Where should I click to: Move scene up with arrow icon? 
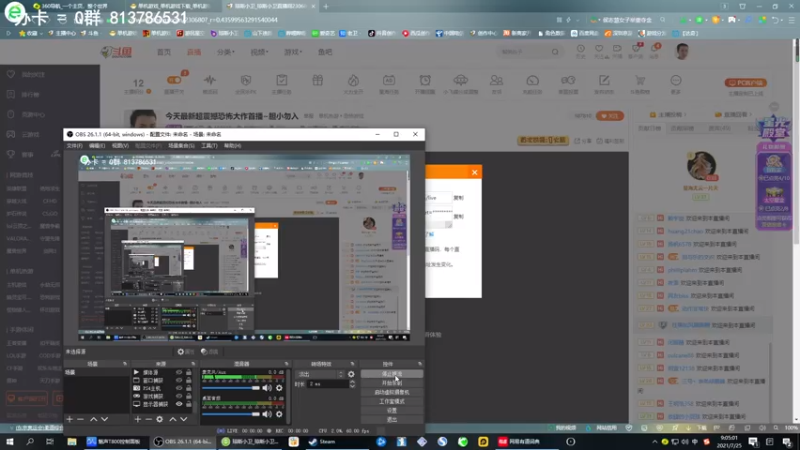[93, 419]
